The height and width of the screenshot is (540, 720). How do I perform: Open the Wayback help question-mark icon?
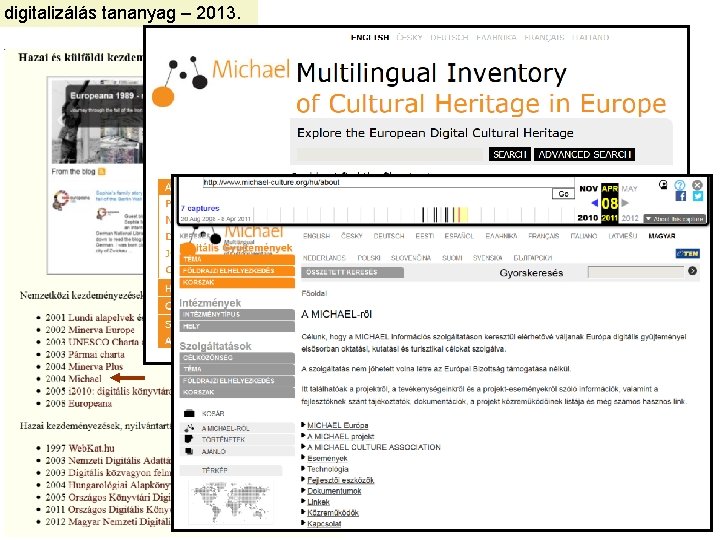pos(680,185)
